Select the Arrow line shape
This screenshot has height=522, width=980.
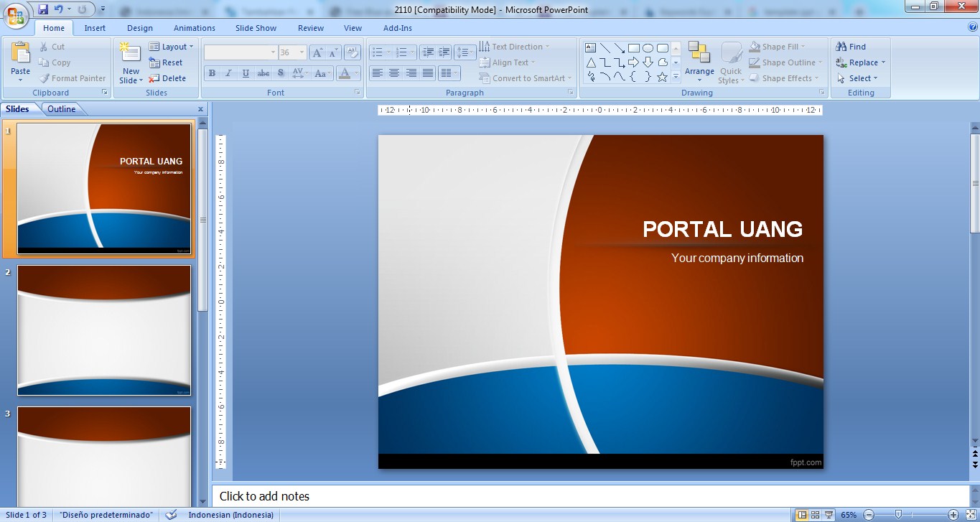620,48
